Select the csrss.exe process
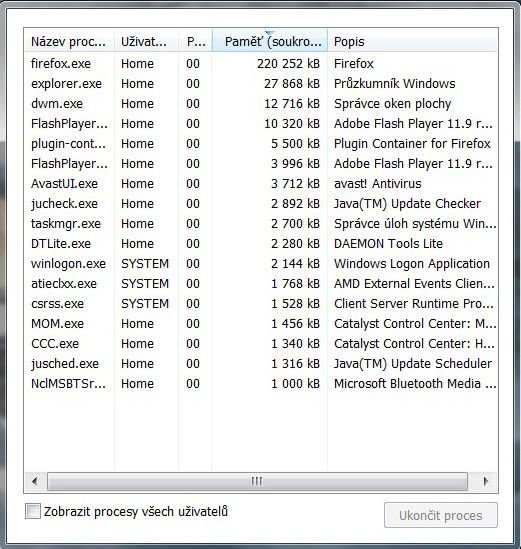 pyautogui.click(x=261, y=304)
